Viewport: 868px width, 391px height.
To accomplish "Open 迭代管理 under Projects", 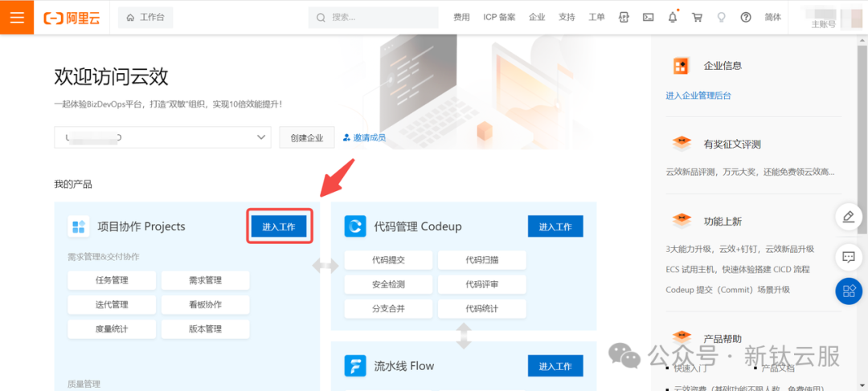I will pyautogui.click(x=112, y=305).
